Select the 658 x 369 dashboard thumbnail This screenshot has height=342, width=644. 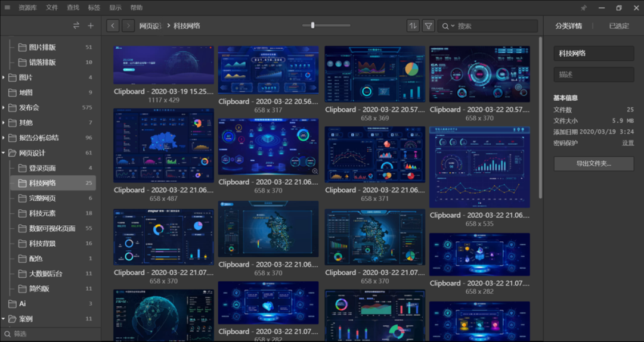(x=375, y=74)
